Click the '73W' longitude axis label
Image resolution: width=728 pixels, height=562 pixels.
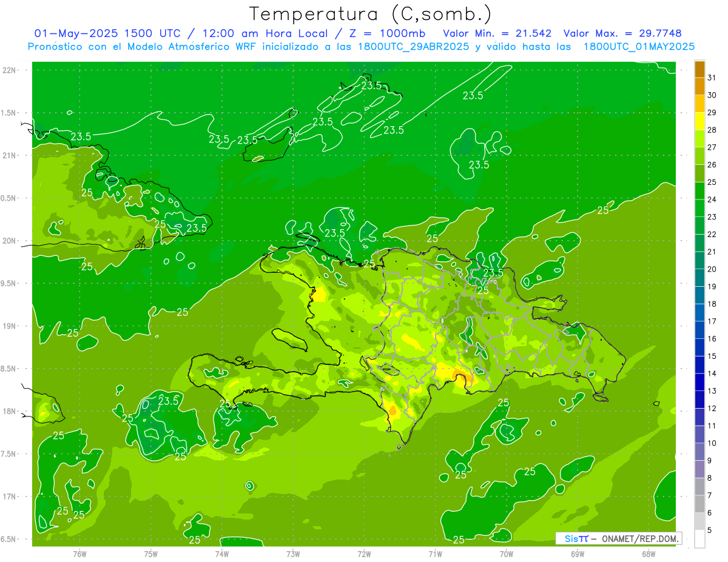(x=293, y=554)
